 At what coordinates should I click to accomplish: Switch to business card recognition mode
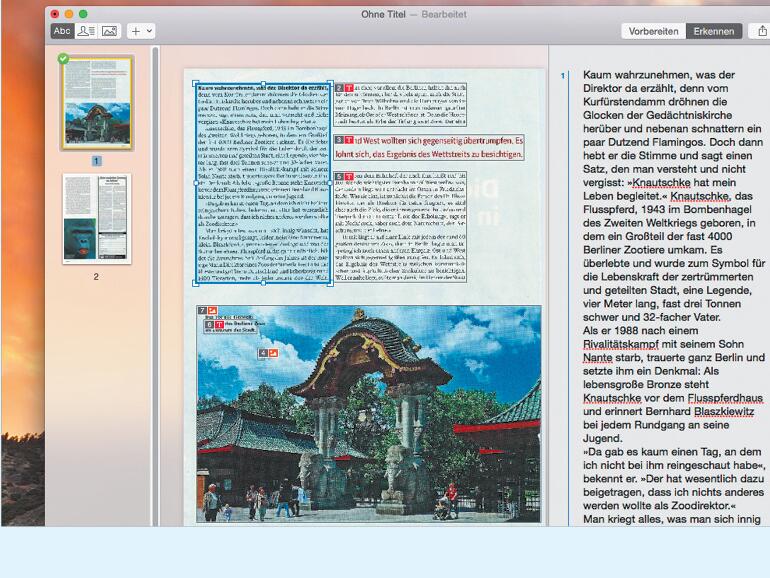coord(86,31)
